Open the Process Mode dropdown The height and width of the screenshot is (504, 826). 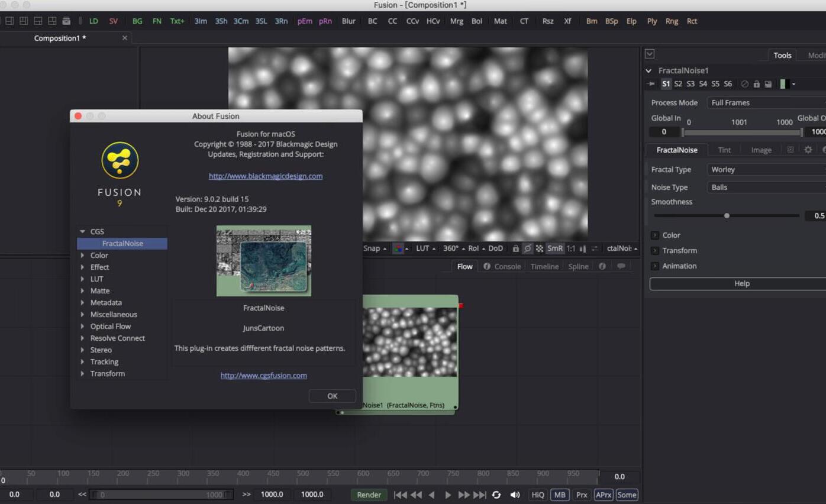pos(766,102)
